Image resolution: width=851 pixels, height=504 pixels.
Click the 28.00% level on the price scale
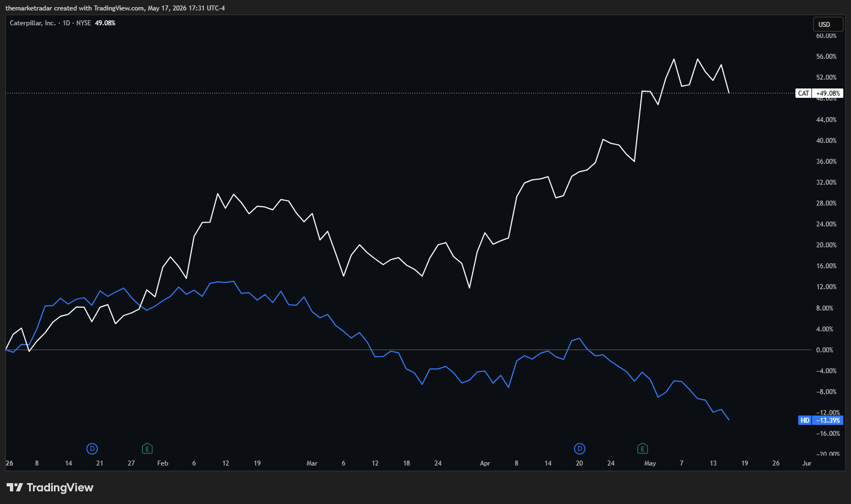tap(826, 203)
